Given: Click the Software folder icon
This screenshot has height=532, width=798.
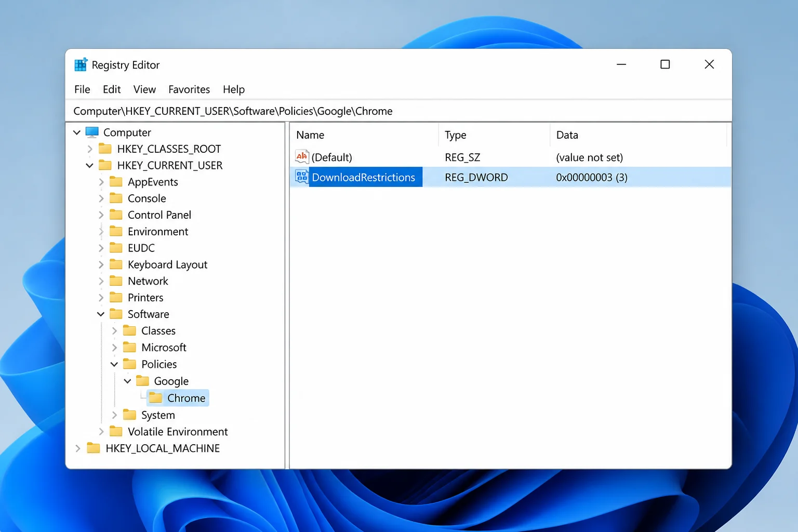Looking at the screenshot, I should coord(116,314).
